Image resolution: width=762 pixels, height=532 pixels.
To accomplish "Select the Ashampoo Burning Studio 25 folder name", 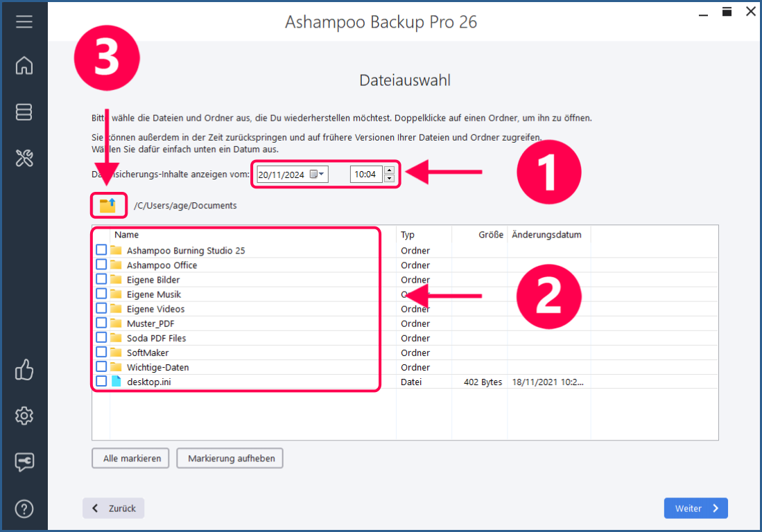I will tap(186, 251).
